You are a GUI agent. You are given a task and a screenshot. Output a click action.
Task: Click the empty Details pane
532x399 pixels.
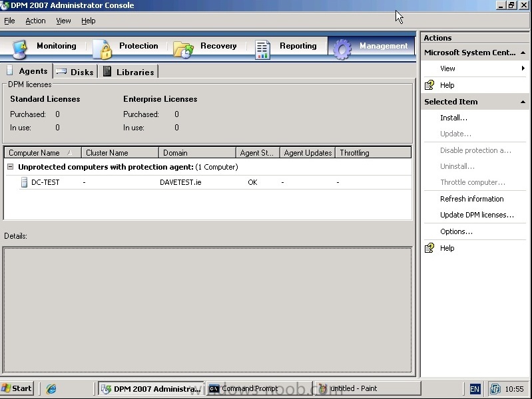coord(208,310)
